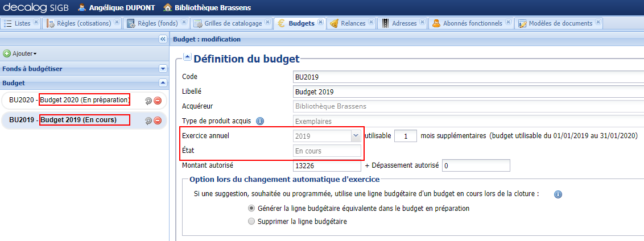The width and height of the screenshot is (644, 241).
Task: Collapse the Définition du budget section
Action: point(187,57)
